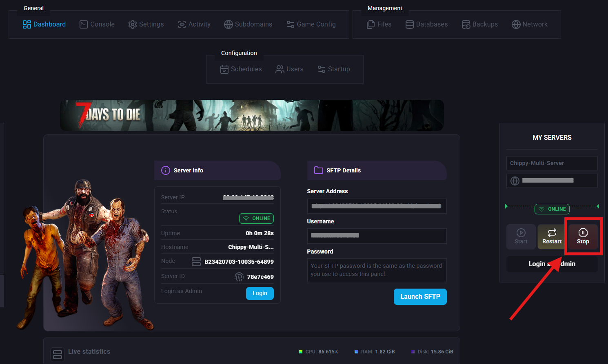Open the Users configuration tab
This screenshot has width=608, height=364.
pyautogui.click(x=289, y=69)
